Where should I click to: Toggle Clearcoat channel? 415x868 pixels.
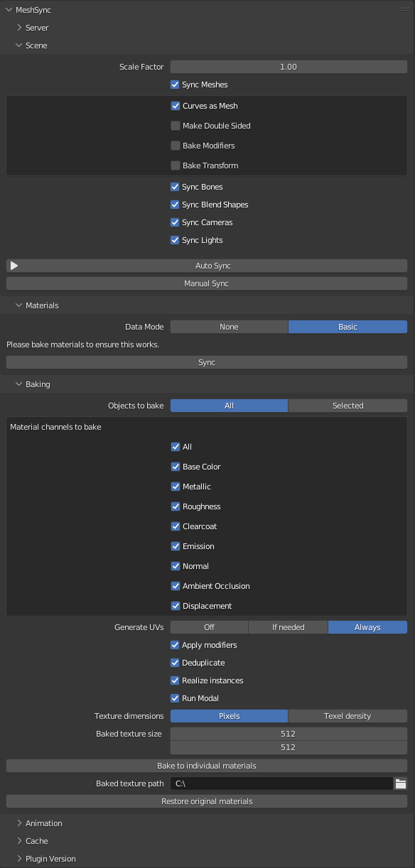point(176,526)
